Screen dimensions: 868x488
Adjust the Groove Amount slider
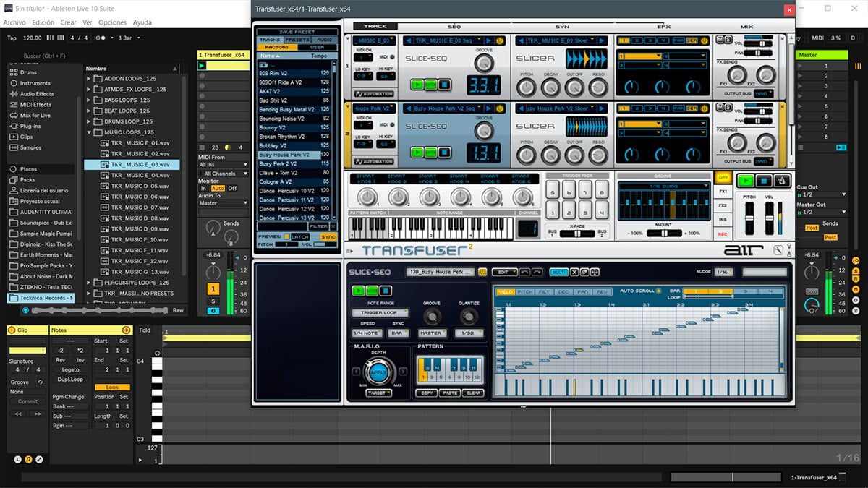coord(664,233)
